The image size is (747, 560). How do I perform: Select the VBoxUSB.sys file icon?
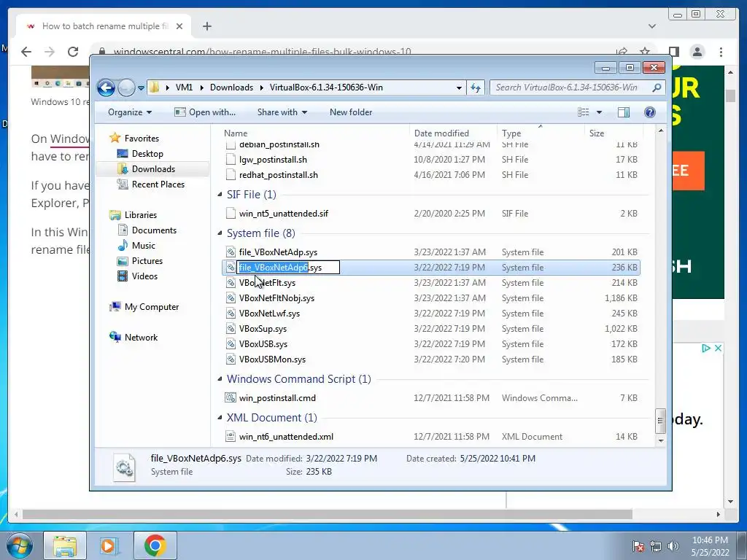[231, 344]
